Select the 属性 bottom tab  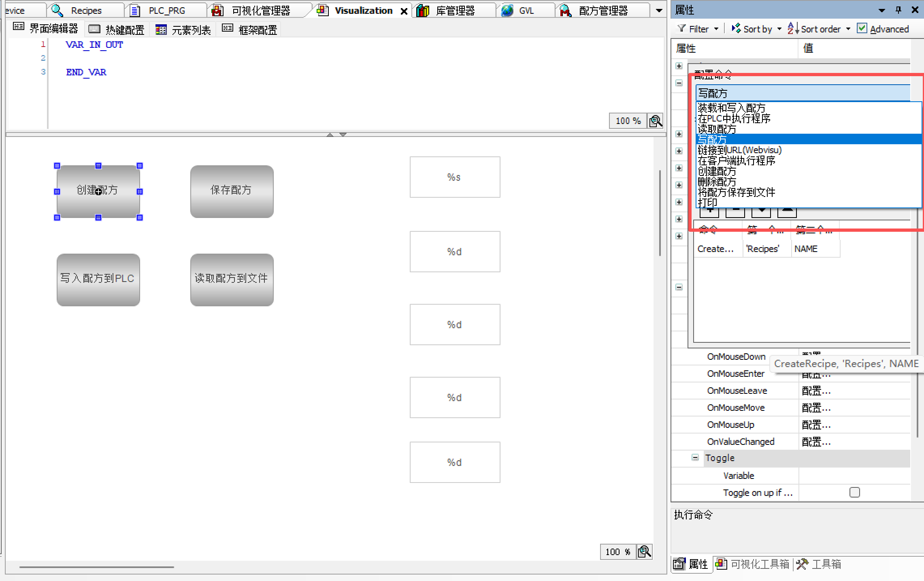(x=691, y=564)
